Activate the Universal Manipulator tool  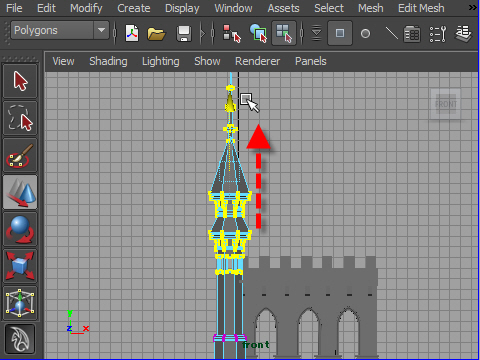click(x=20, y=303)
